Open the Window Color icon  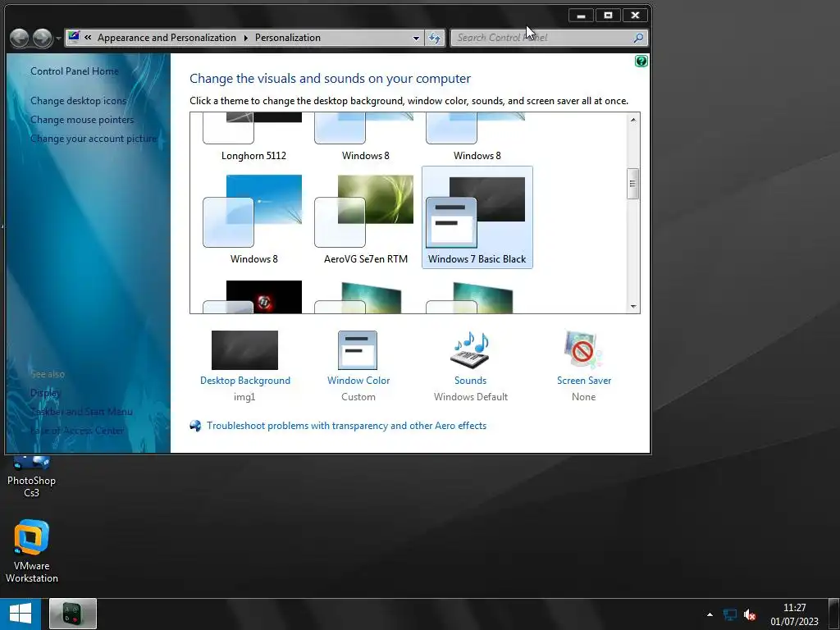click(x=358, y=349)
